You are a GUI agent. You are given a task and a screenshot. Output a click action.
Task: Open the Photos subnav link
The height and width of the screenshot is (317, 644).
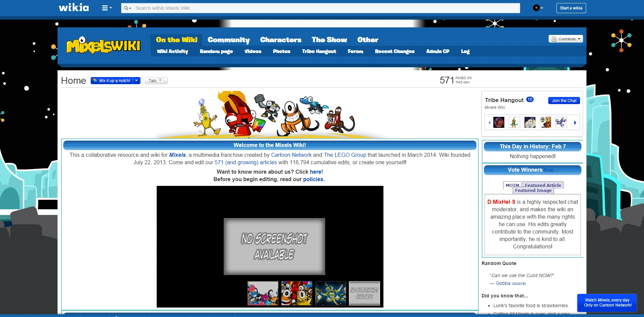pos(282,51)
